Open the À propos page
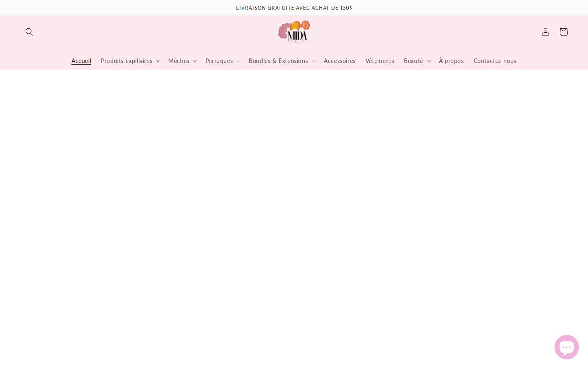 451,61
